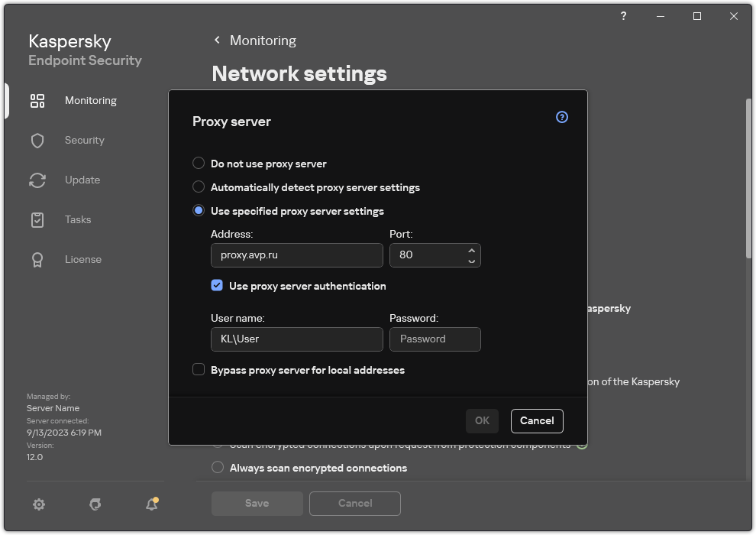
Task: Uncheck "Use proxy server authentication"
Action: point(217,285)
